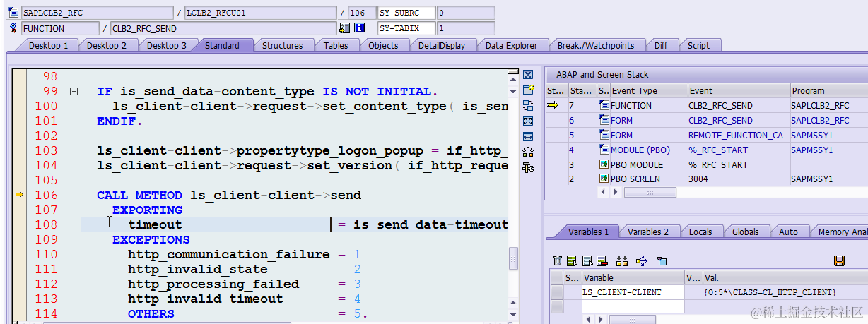Click the yellow arrow in stack row 7
The width and height of the screenshot is (868, 324).
pyautogui.click(x=553, y=105)
